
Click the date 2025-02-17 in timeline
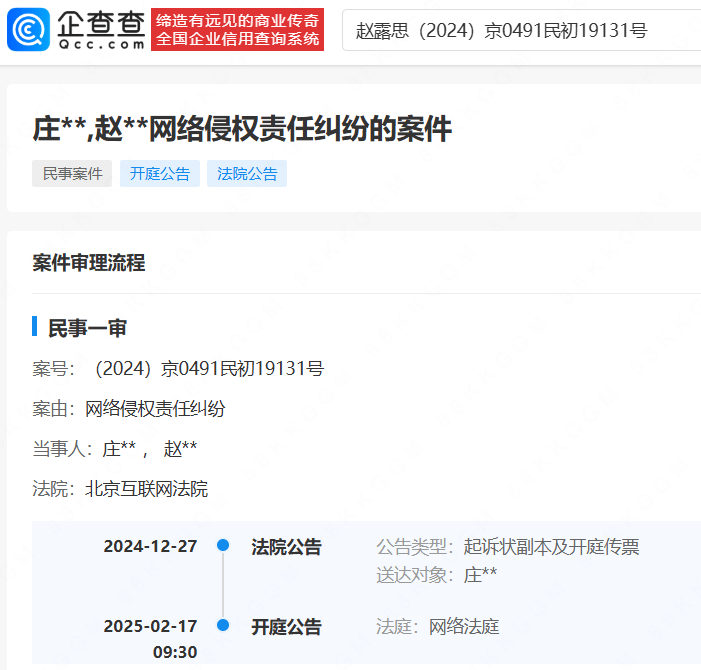point(150,626)
